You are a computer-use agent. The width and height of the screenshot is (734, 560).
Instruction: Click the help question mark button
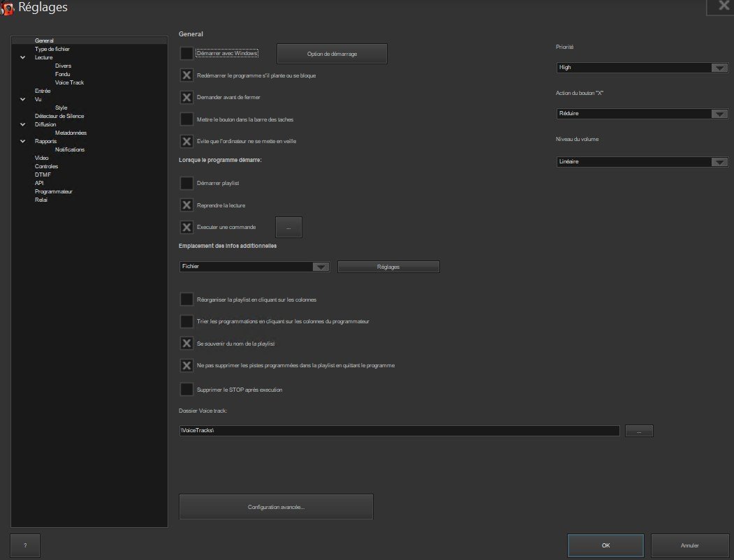coord(25,545)
